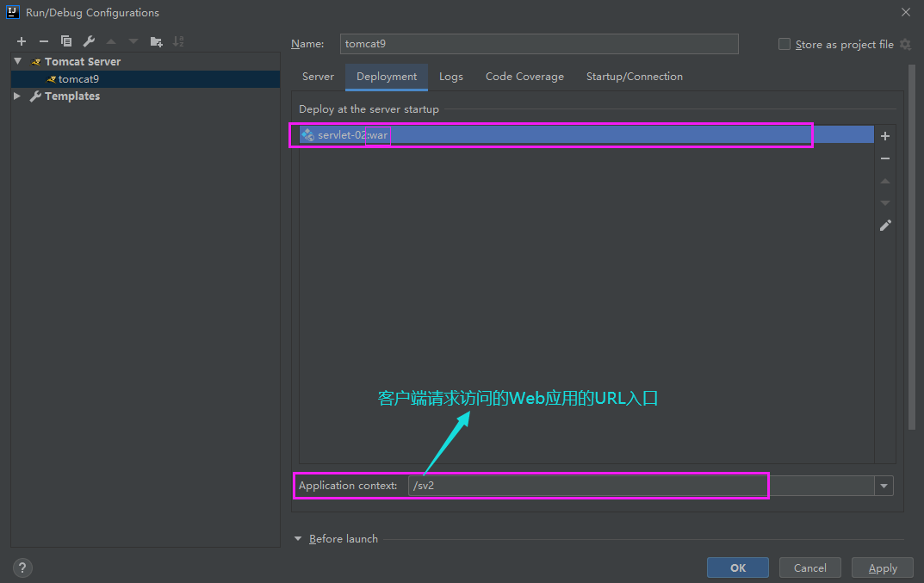Move deployment artifact down
This screenshot has width=924, height=583.
[x=885, y=202]
